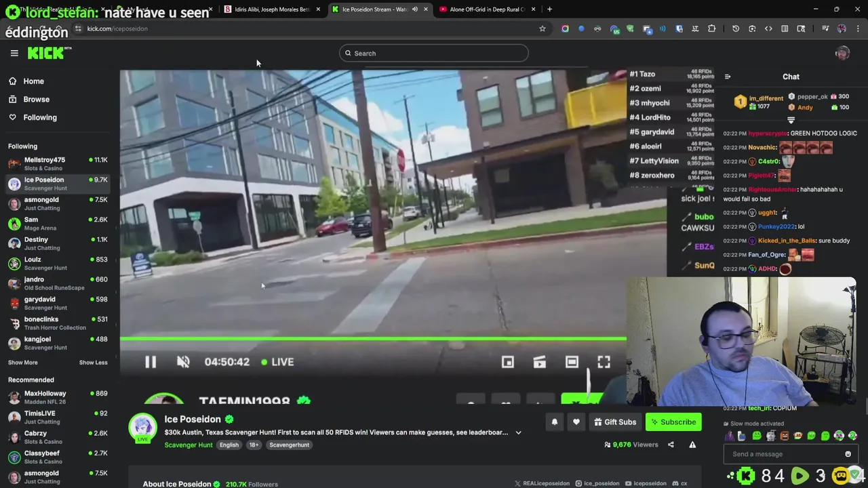Image resolution: width=868 pixels, height=488 pixels.
Task: Open REALiceposeidon X profile link
Action: 542,483
